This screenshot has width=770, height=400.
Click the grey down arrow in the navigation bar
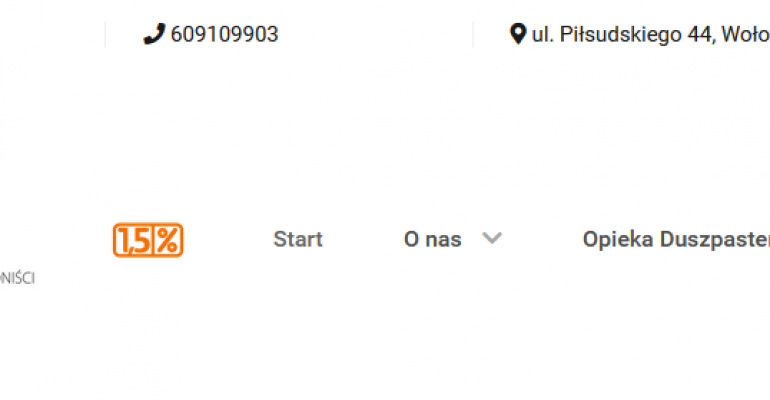492,239
